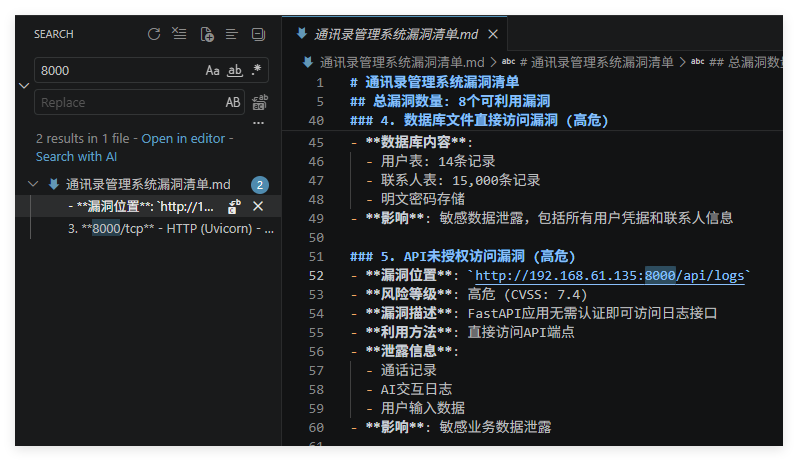The height and width of the screenshot is (461, 798).
Task: Click line **泄露信息**:
Action: pyautogui.click(x=405, y=352)
